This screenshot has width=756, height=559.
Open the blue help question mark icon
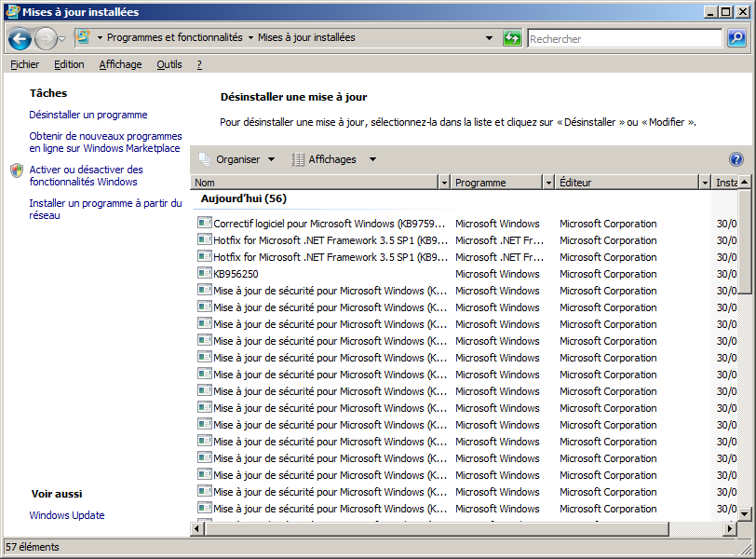coord(736,159)
